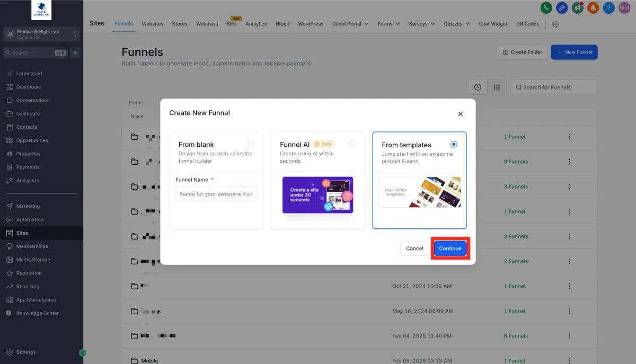This screenshot has height=364, width=636.
Task: Open three-dot menu for 2 Funnels row
Action: pos(570,261)
